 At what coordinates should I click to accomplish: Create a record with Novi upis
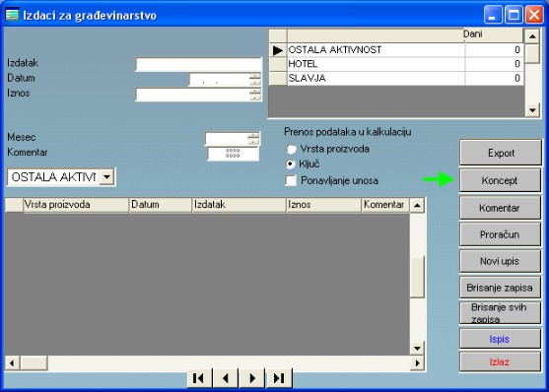coord(501,261)
